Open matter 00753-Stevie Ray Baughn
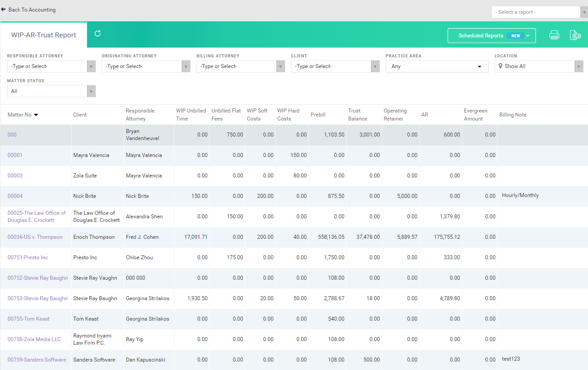Viewport: 588px width, 370px height. click(x=38, y=298)
